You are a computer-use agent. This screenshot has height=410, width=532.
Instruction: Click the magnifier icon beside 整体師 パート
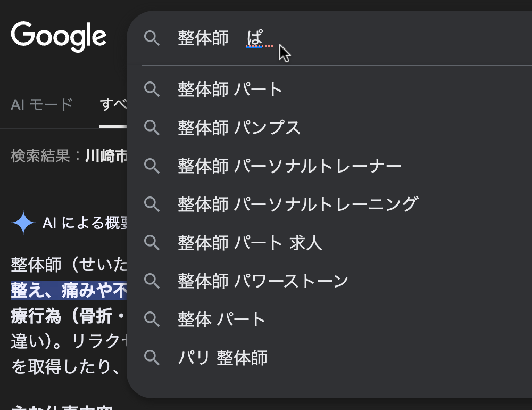tap(152, 89)
